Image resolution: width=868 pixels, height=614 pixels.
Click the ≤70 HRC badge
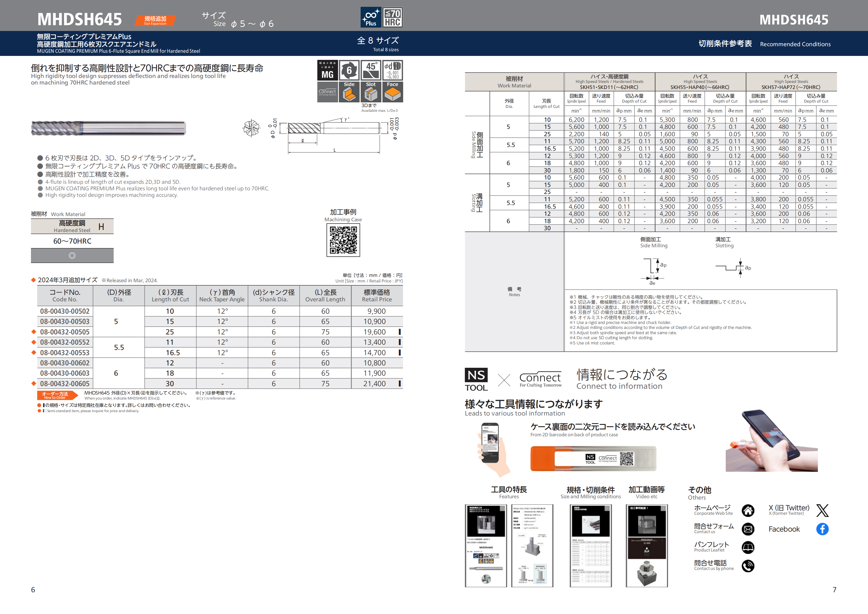[392, 17]
